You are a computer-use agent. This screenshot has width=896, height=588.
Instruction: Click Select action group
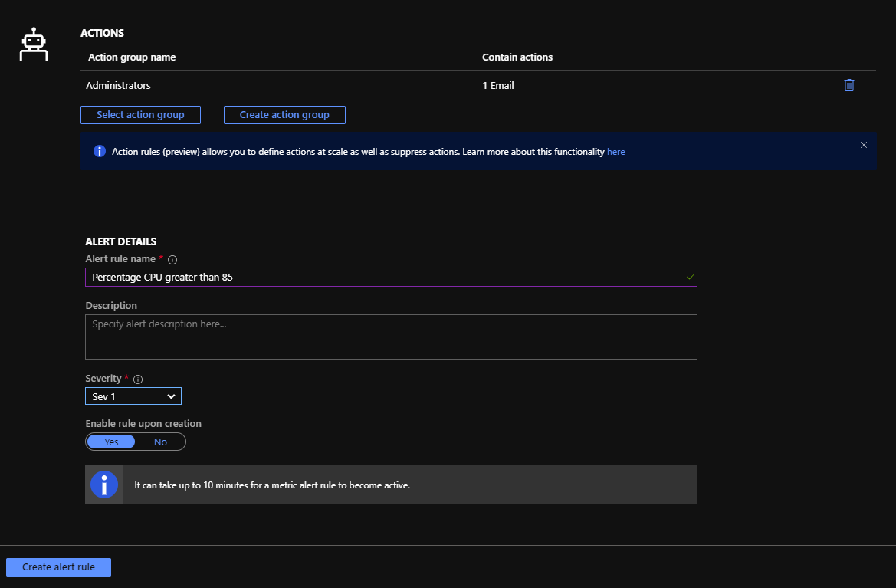coord(140,114)
